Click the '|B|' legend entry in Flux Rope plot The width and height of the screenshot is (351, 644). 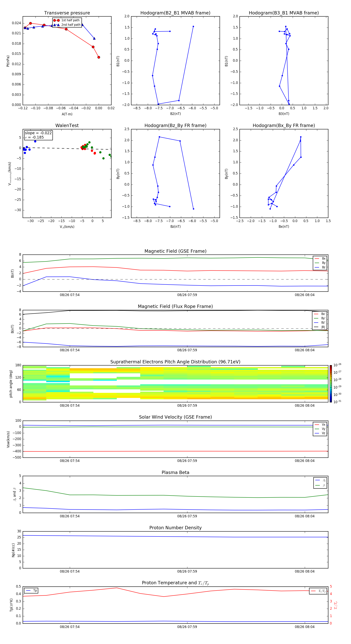click(x=320, y=327)
